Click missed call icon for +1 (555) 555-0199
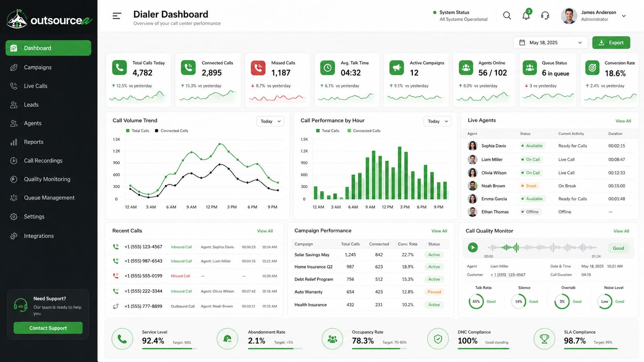The image size is (644, 362). click(x=116, y=276)
